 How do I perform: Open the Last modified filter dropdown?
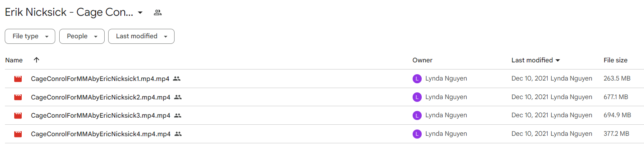click(x=141, y=36)
